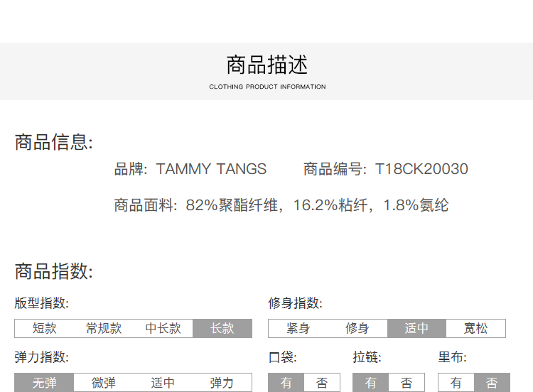The image size is (533, 392).
Task: Click the TAMMY TANGS brand name
Action: coord(211,169)
